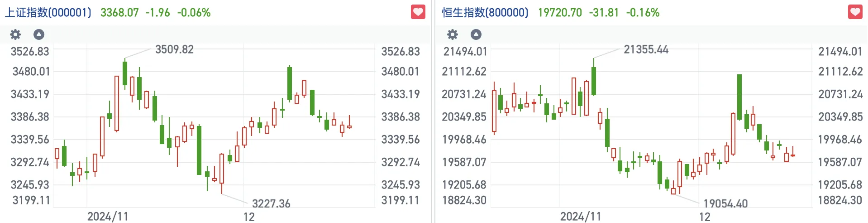Collapse the 上证指数 chart with arrow button
This screenshot has width=868, height=223.
point(39,34)
